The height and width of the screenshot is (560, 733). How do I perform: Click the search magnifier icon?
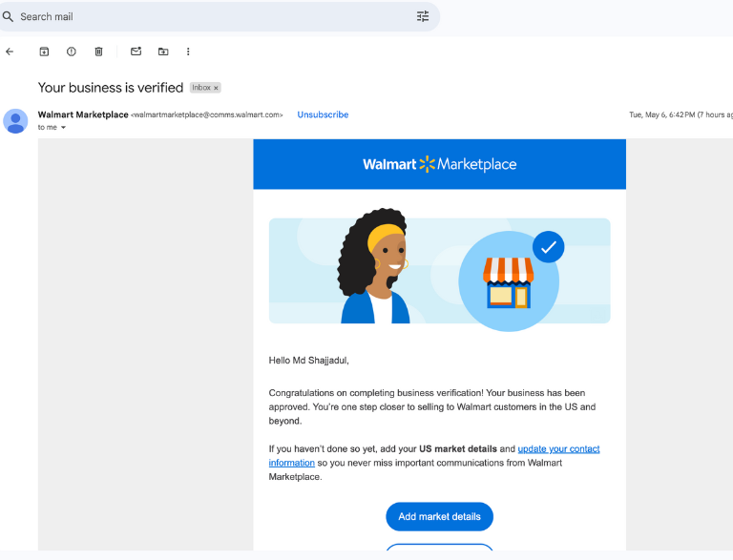pos(8,17)
